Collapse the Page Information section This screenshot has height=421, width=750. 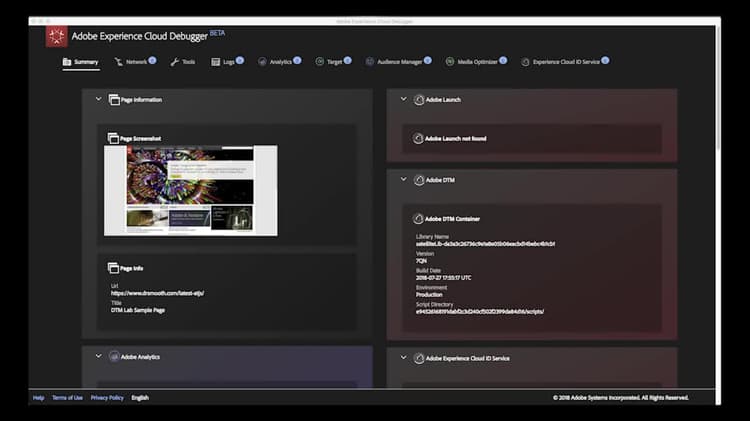click(x=99, y=99)
